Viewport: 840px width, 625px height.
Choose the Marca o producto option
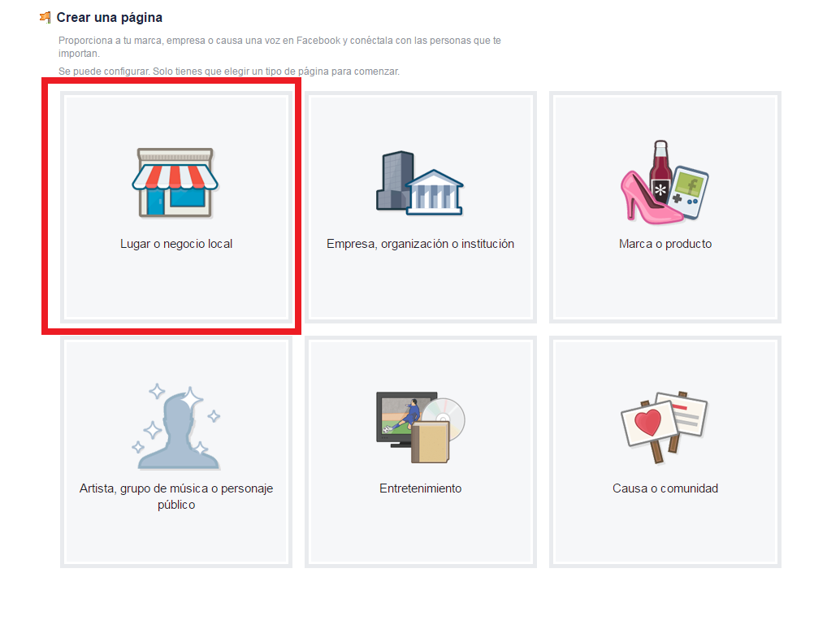click(x=664, y=243)
